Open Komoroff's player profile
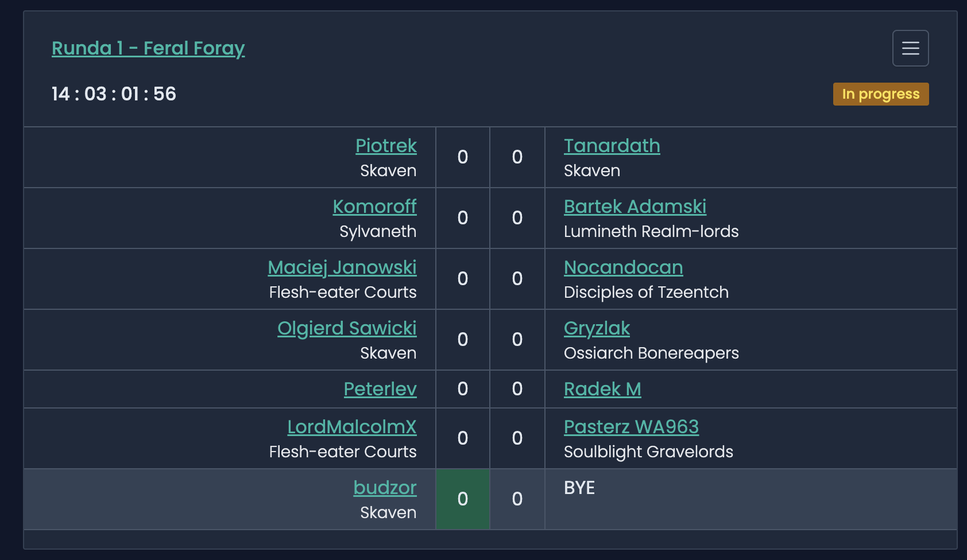 coord(374,207)
